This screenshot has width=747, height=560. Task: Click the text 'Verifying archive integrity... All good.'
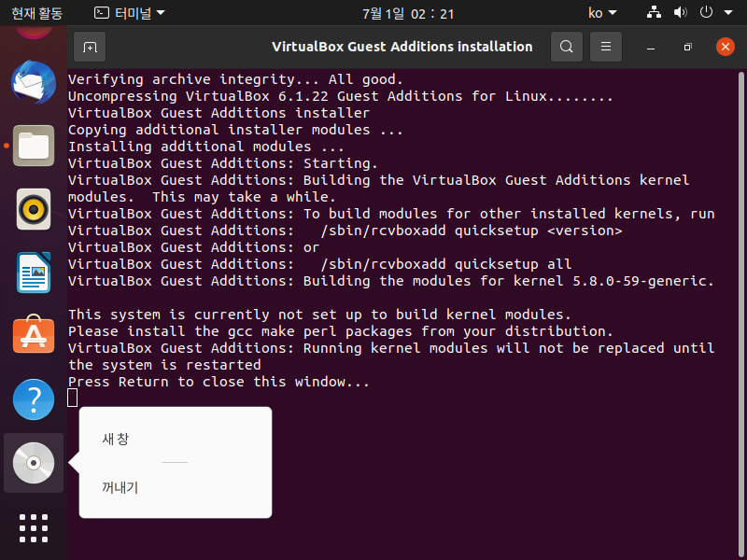point(235,79)
